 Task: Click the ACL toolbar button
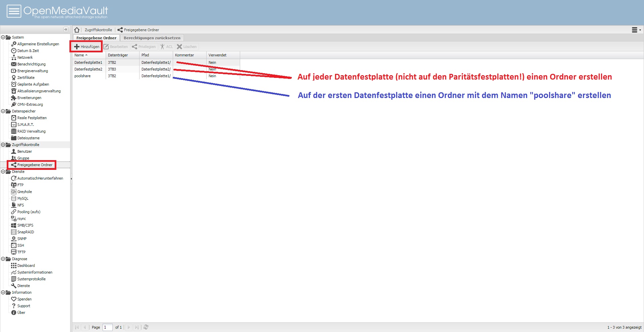coord(166,47)
